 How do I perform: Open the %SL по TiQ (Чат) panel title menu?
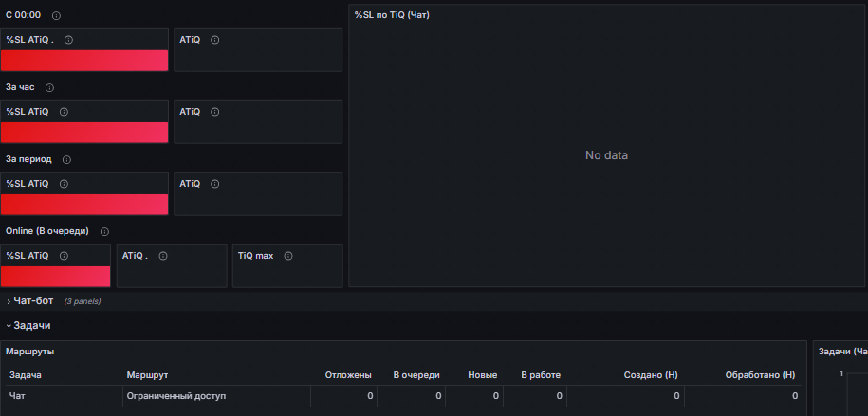(392, 15)
